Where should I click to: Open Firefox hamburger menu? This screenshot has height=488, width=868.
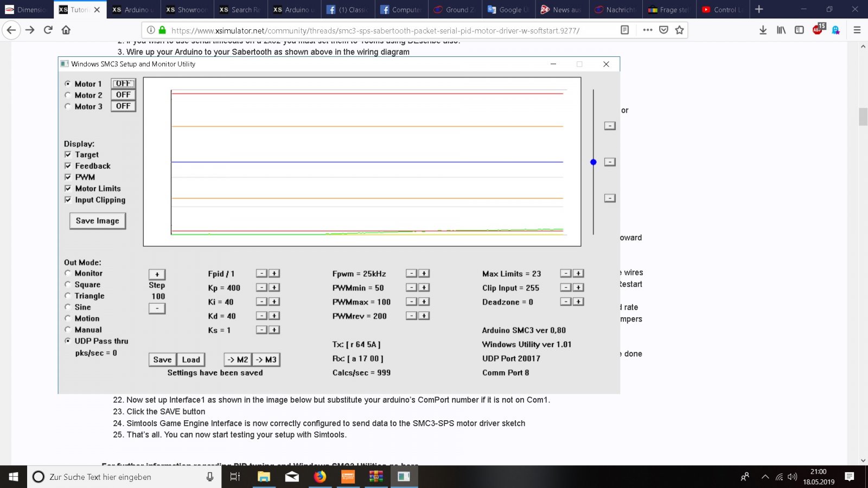pos(857,30)
